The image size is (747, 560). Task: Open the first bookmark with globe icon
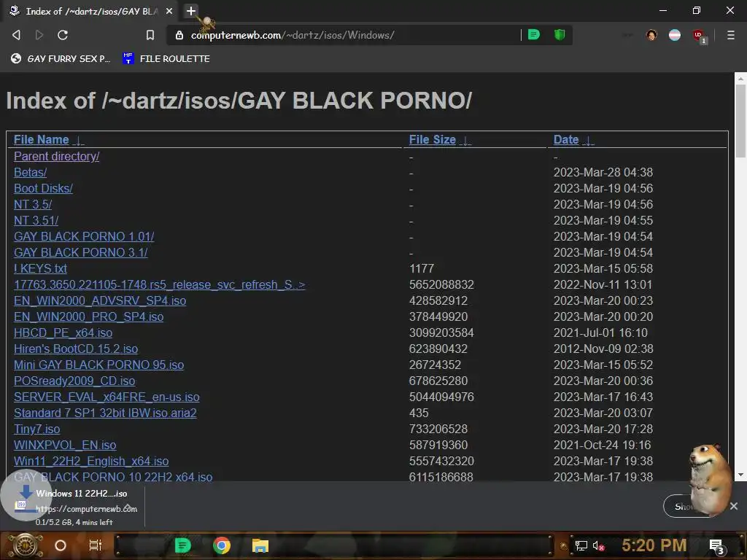(61, 58)
